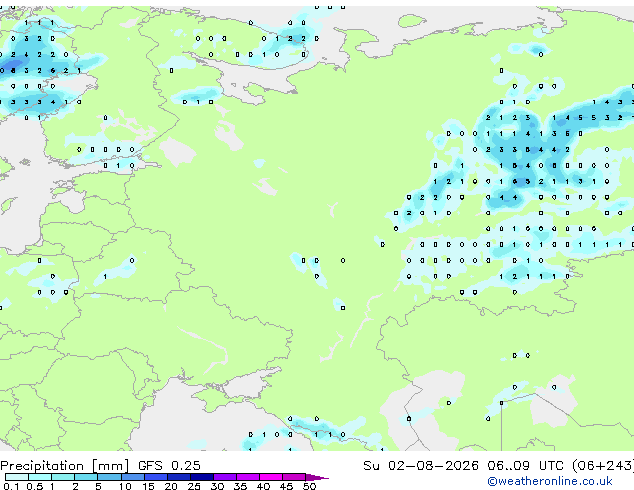
Task: Click the 5–10 mm legend color swatch
Action: [x=109, y=477]
